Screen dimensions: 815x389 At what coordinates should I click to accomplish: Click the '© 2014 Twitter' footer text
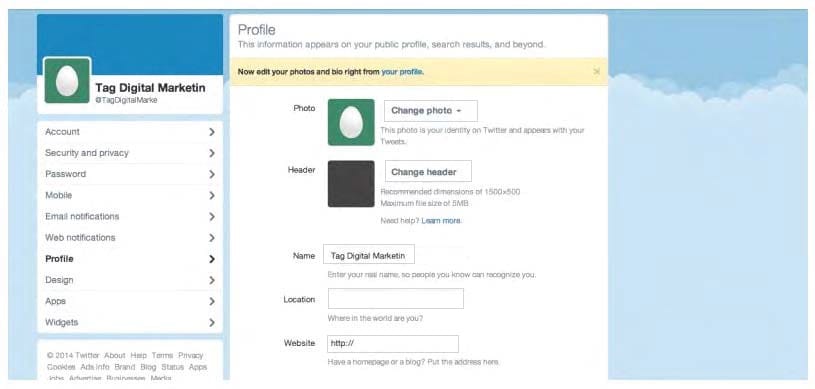coord(73,355)
